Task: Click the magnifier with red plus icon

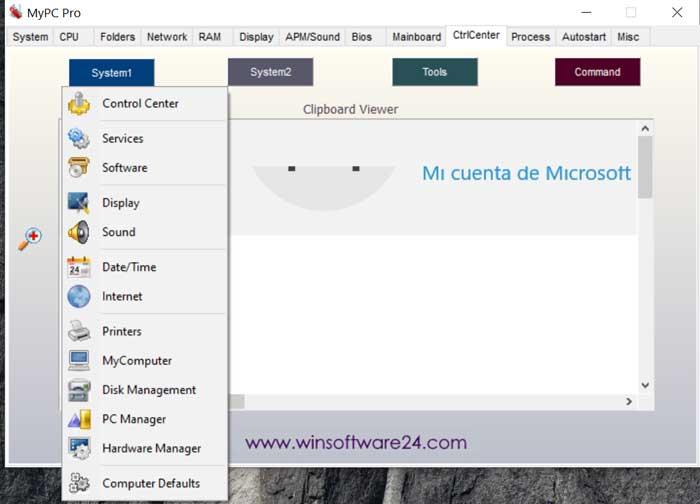Action: (30, 238)
